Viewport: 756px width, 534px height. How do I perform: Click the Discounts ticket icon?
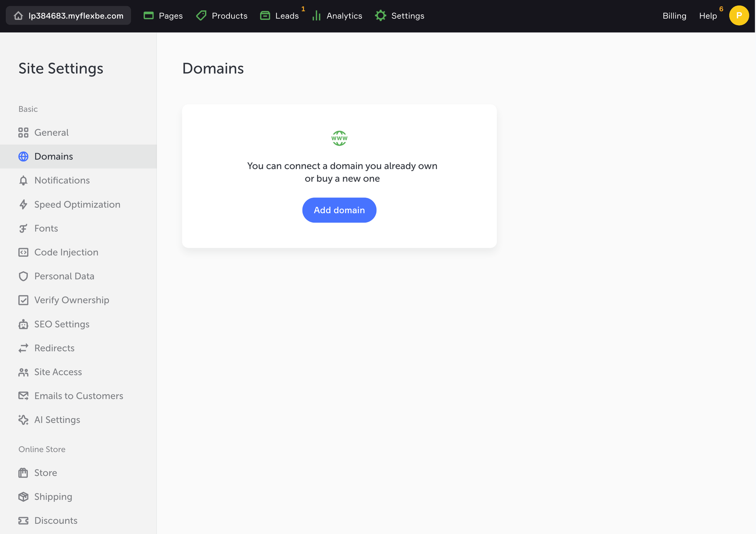click(23, 521)
